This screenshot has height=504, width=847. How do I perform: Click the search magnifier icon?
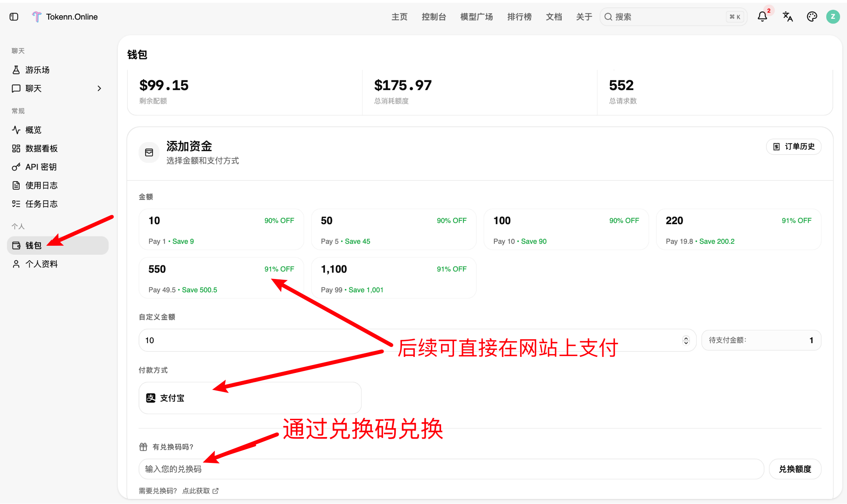point(608,17)
